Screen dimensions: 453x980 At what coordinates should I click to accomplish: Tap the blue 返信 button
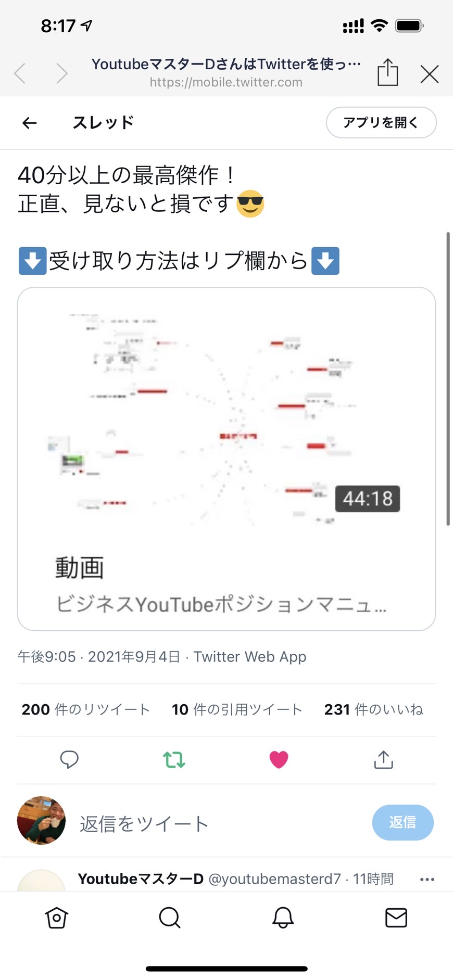402,822
